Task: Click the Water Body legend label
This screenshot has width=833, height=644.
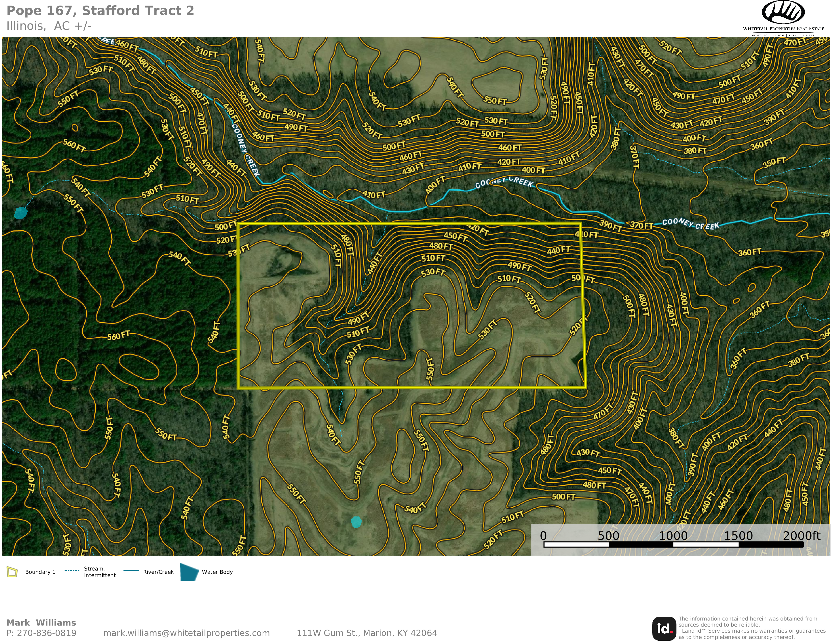Action: click(217, 572)
